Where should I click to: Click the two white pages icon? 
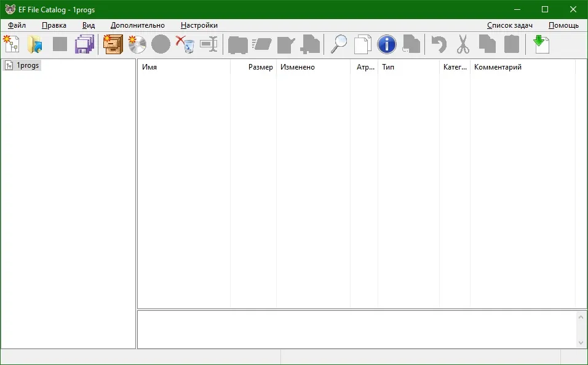[x=363, y=44]
